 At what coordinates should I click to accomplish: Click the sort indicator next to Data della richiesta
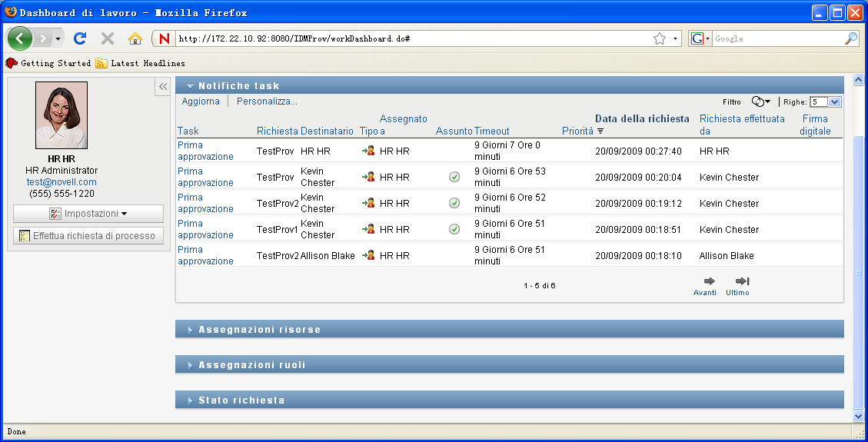click(x=600, y=131)
